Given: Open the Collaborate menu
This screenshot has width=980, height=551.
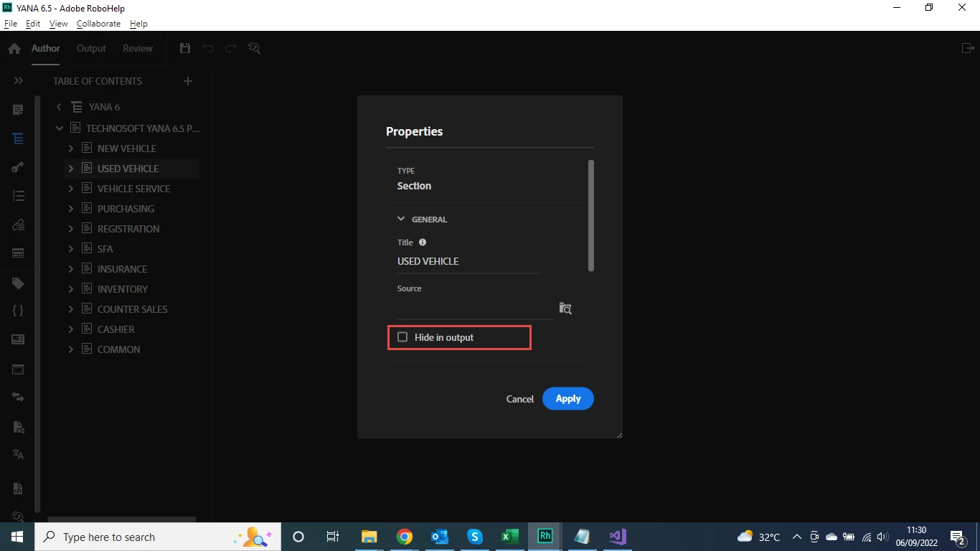Looking at the screenshot, I should 98,24.
